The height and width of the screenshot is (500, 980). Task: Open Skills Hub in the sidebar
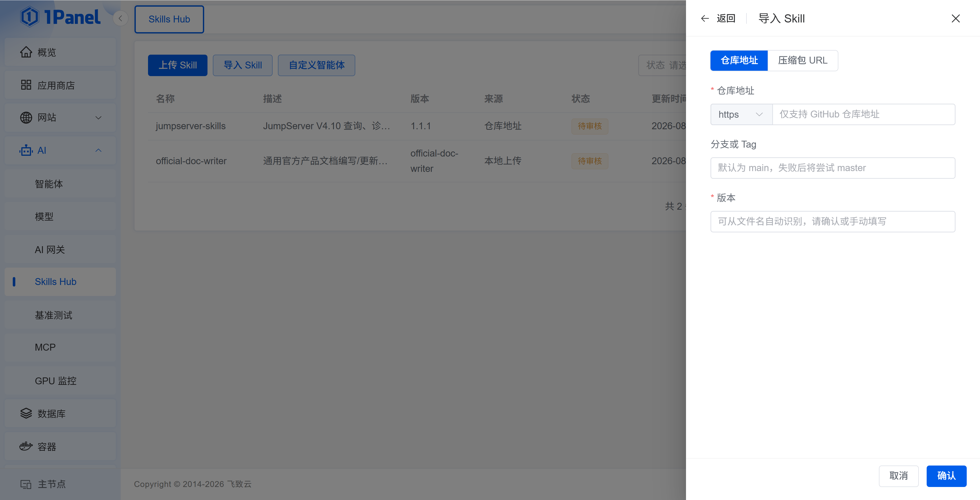click(x=60, y=282)
